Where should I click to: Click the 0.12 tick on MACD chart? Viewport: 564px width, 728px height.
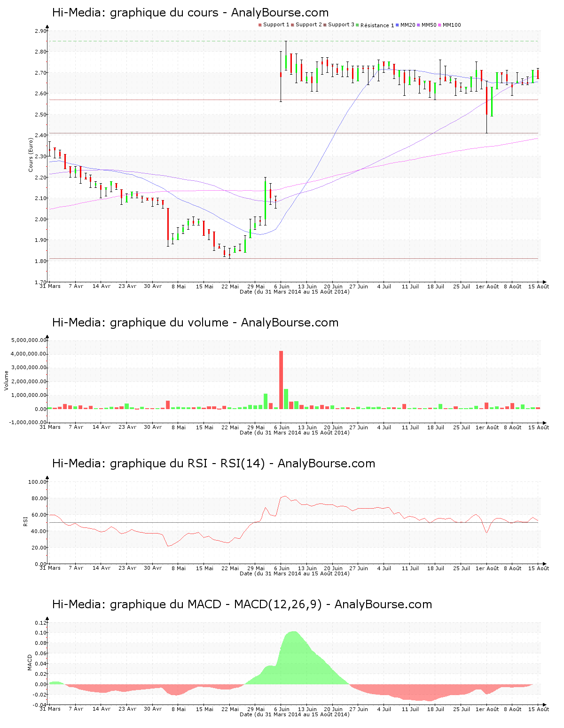(x=41, y=623)
